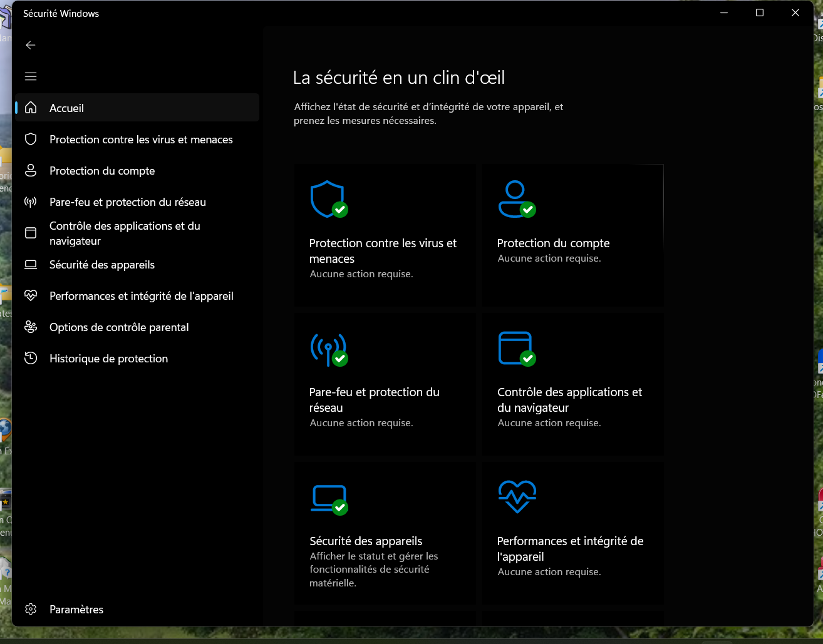
Task: Click the "Sécurité Windows" window title text
Action: pos(61,13)
